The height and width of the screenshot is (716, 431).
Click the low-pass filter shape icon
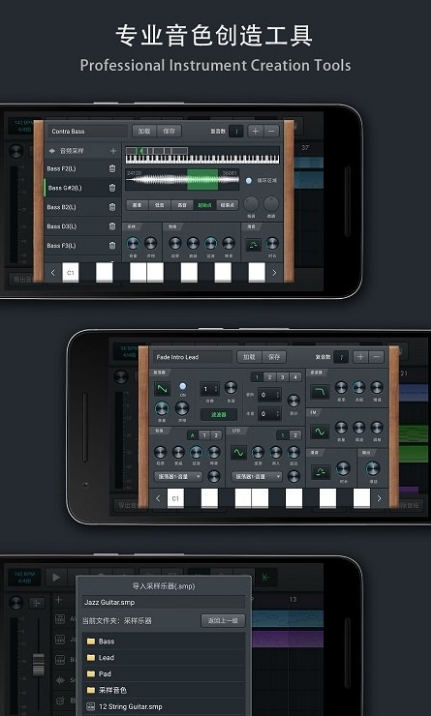[319, 392]
